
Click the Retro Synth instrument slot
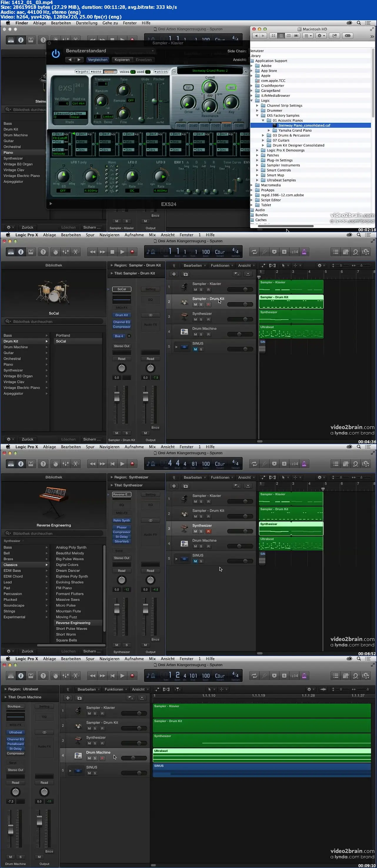[x=122, y=520]
